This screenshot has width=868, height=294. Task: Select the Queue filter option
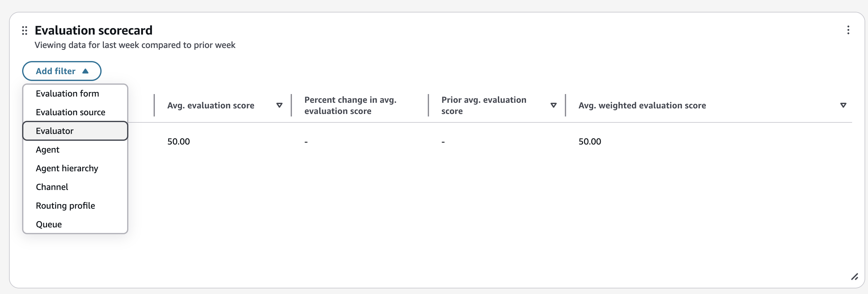tap(49, 224)
